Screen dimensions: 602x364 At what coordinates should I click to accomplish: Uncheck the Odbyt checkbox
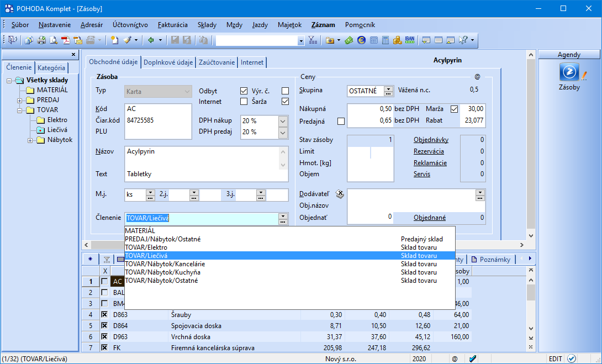pos(244,91)
